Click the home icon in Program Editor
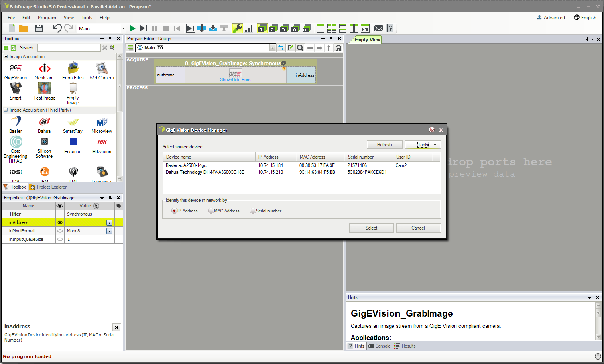The width and height of the screenshot is (604, 364). (x=338, y=48)
